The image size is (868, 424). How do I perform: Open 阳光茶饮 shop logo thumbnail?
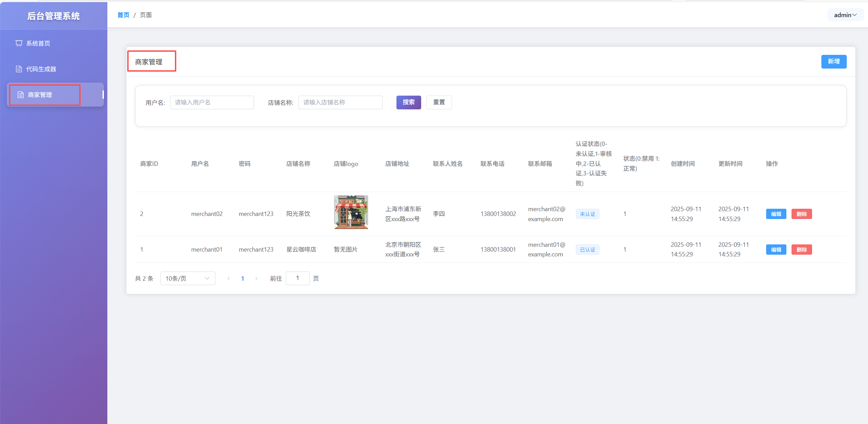351,212
